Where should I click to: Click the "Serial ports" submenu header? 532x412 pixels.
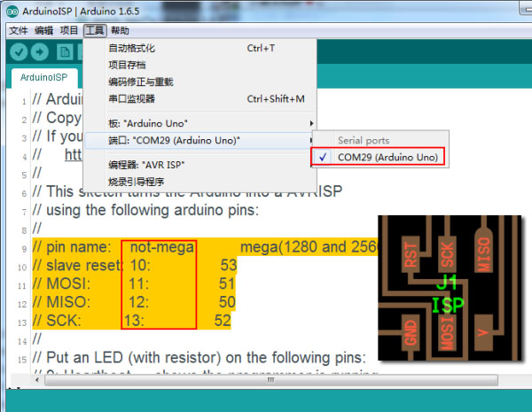[x=364, y=140]
